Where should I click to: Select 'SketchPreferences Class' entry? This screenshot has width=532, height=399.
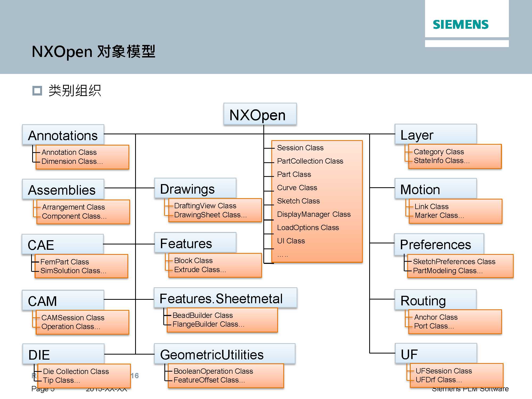pos(454,261)
